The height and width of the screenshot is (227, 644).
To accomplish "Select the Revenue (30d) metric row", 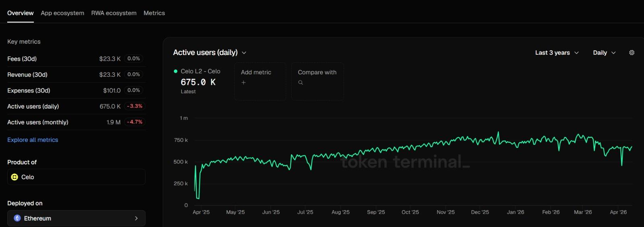I will pos(76,75).
